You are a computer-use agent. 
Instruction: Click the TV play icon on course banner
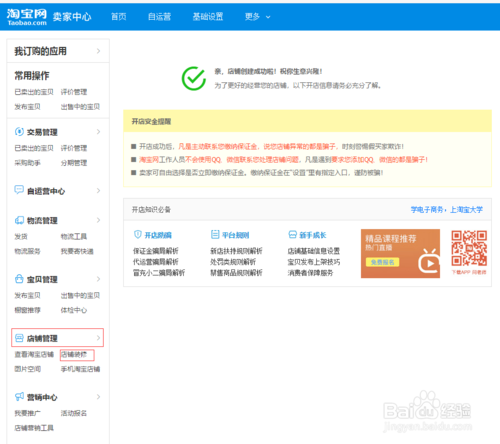[x=429, y=261]
